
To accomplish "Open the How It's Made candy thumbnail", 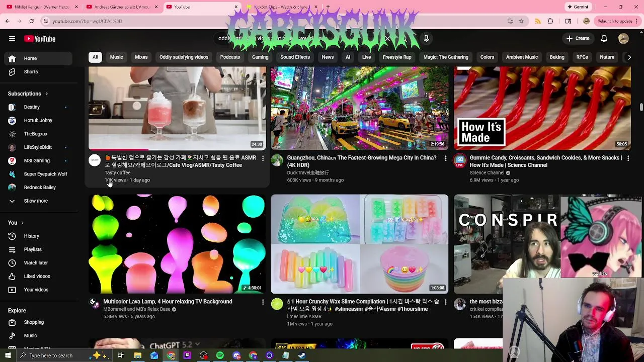I will [542, 108].
